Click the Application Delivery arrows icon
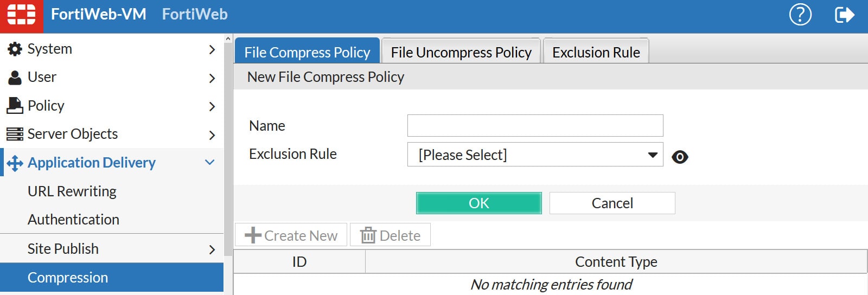Screen dimensions: 868x295 [x=15, y=163]
